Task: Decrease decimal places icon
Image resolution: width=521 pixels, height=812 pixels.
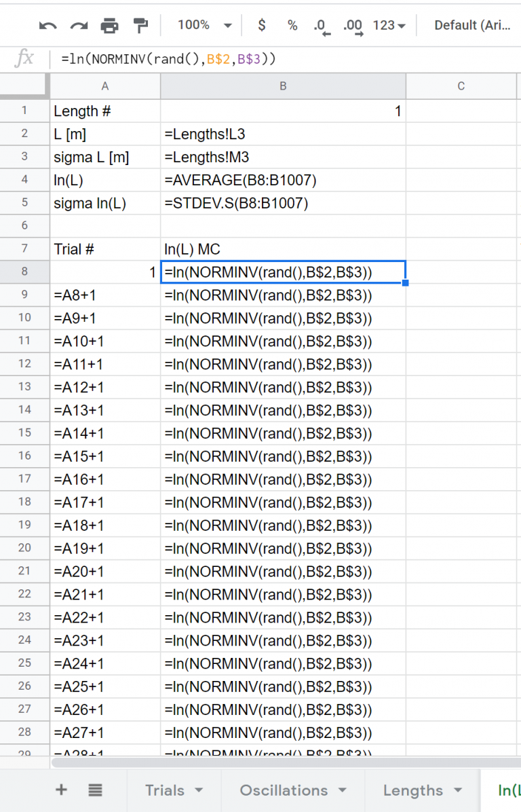Action: [322, 26]
